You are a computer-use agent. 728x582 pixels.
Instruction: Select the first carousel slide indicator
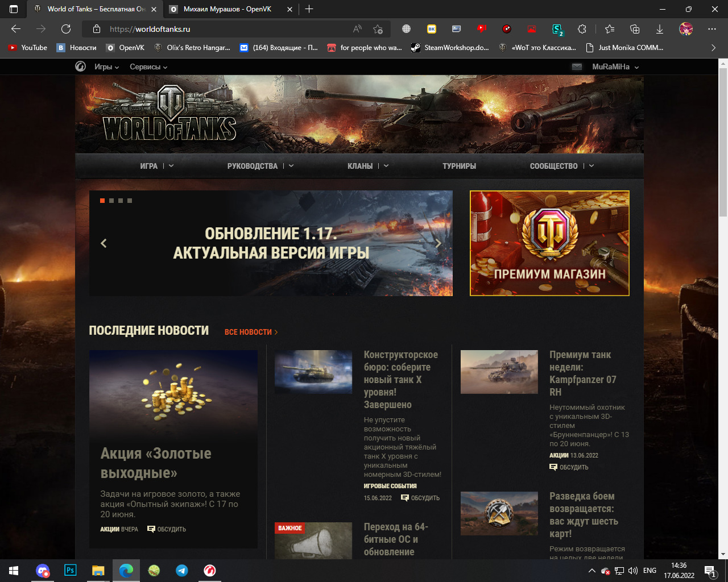tap(102, 201)
